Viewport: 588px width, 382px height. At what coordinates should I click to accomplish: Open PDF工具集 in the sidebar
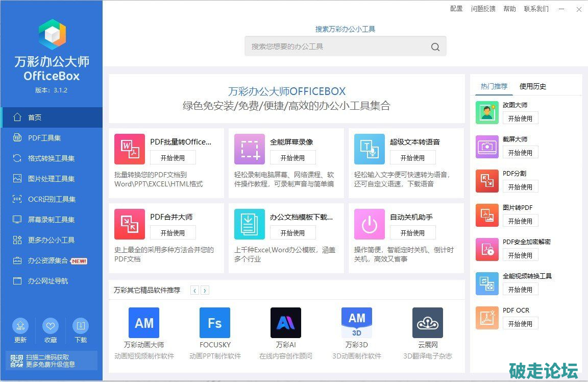[x=44, y=138]
